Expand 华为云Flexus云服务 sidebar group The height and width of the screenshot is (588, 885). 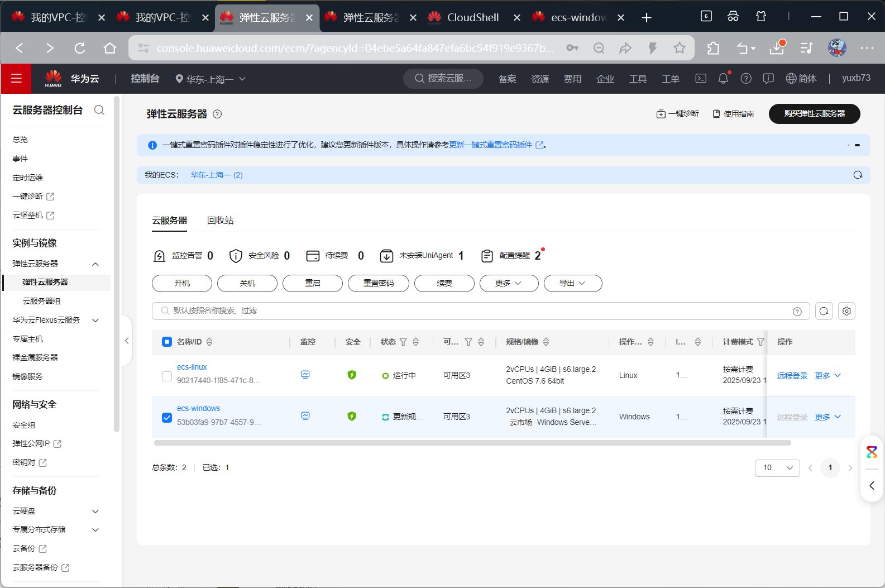(95, 321)
